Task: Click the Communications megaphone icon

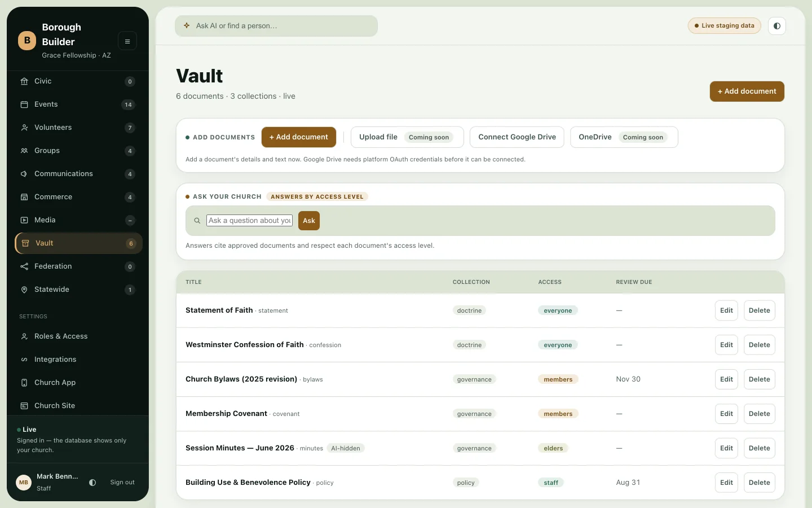Action: click(24, 174)
